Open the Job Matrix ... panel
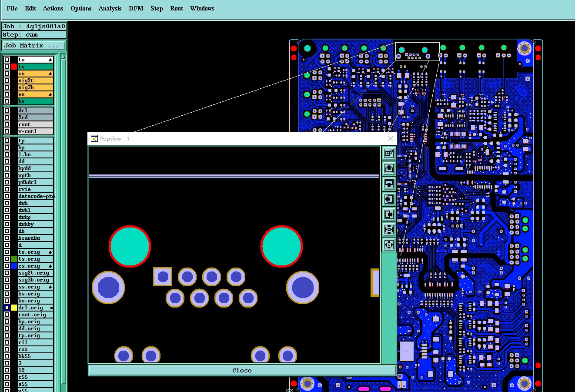This screenshot has width=575, height=392. point(34,46)
